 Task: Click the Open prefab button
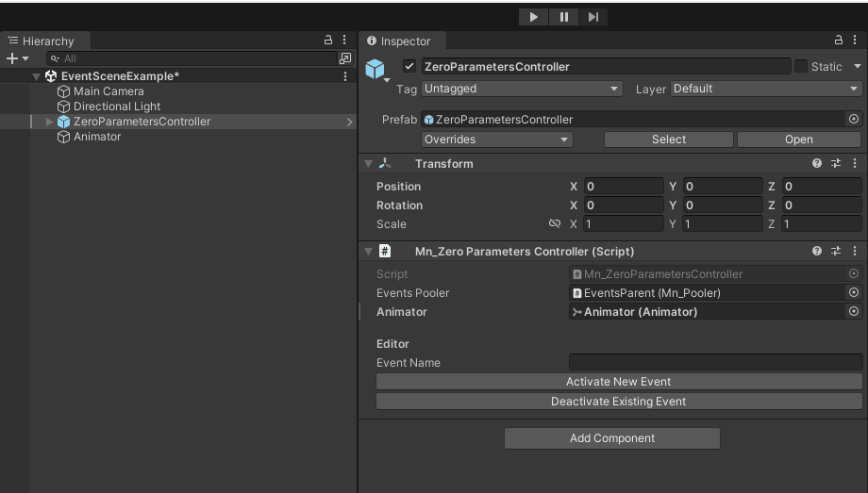799,140
